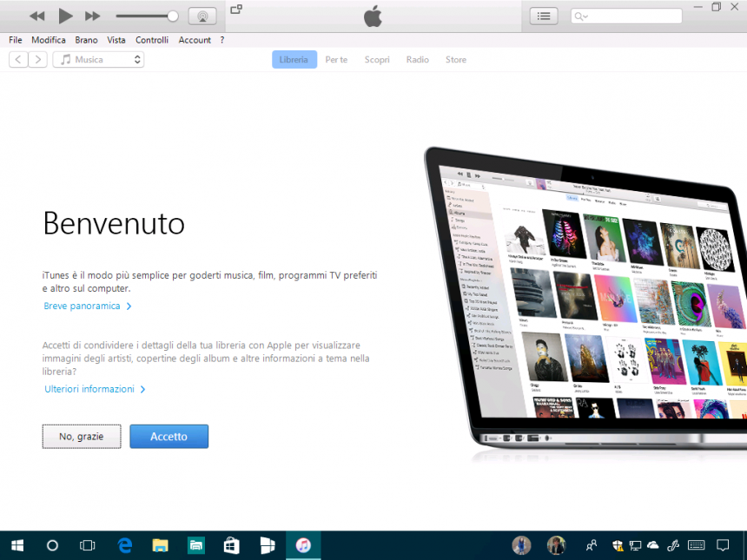Start playback with the Play button
The width and height of the screenshot is (747, 560).
click(x=65, y=16)
